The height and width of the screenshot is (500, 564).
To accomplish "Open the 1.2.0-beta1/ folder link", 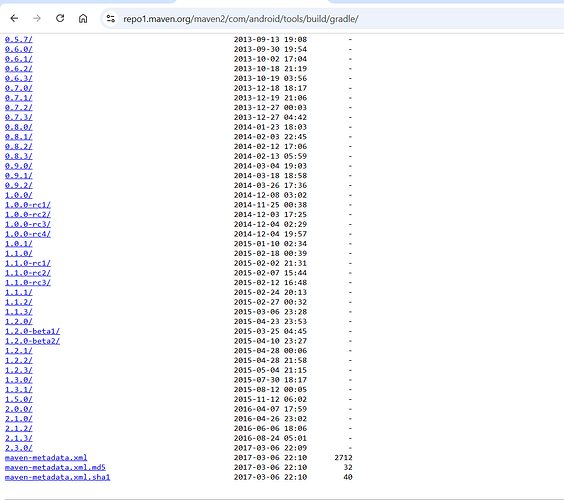I will click(x=32, y=331).
